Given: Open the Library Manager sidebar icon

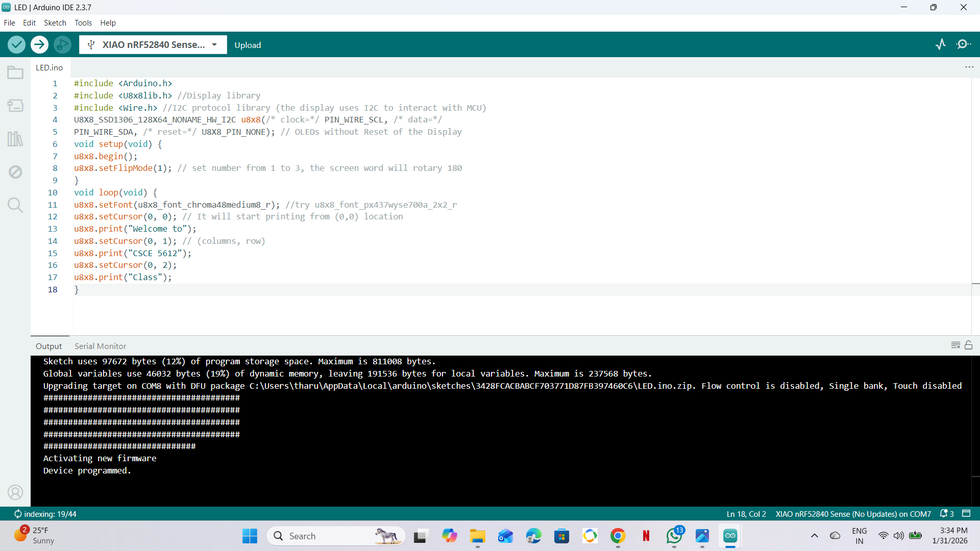Looking at the screenshot, I should [15, 139].
